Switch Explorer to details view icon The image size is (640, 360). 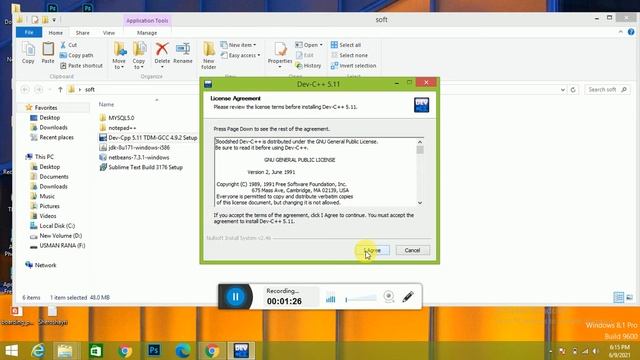[x=618, y=298]
